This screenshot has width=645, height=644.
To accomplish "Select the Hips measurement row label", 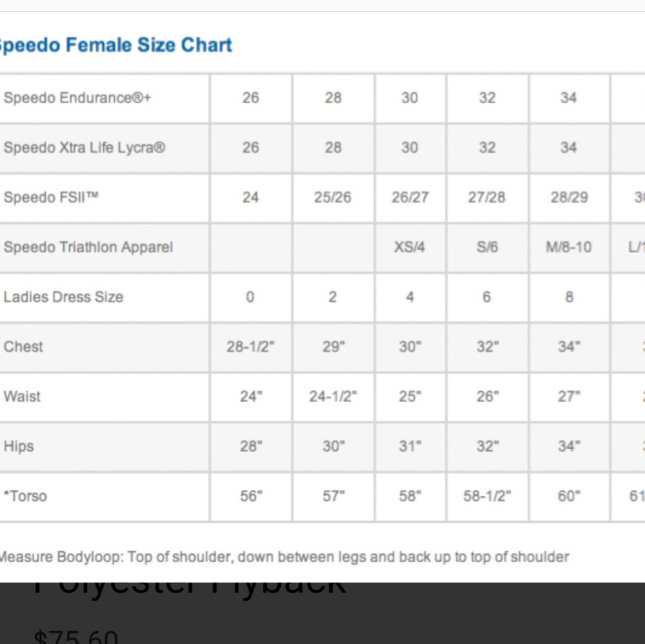I will pos(19,446).
